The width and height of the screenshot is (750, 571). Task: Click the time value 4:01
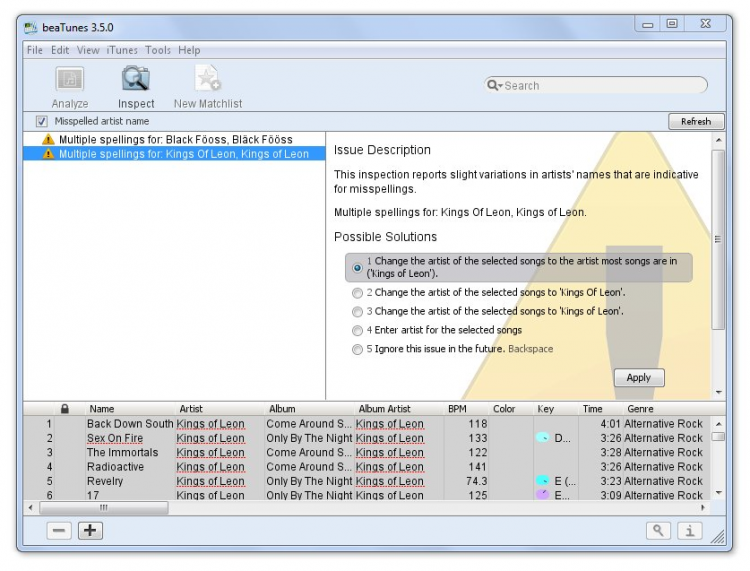click(610, 424)
